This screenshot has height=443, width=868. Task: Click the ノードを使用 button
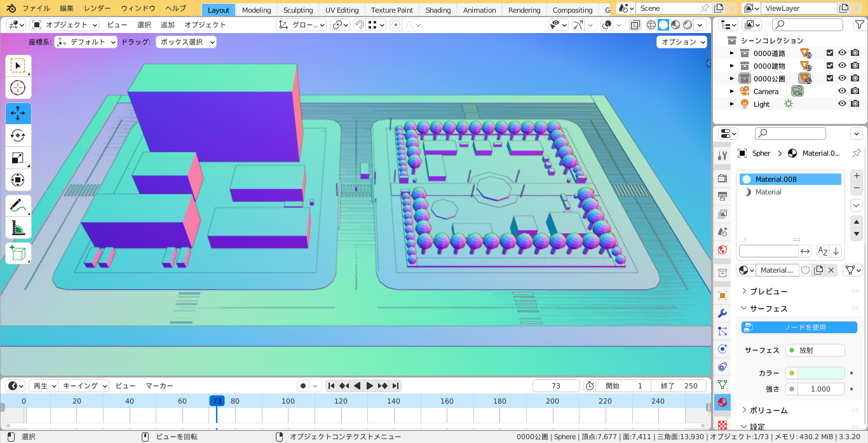799,327
